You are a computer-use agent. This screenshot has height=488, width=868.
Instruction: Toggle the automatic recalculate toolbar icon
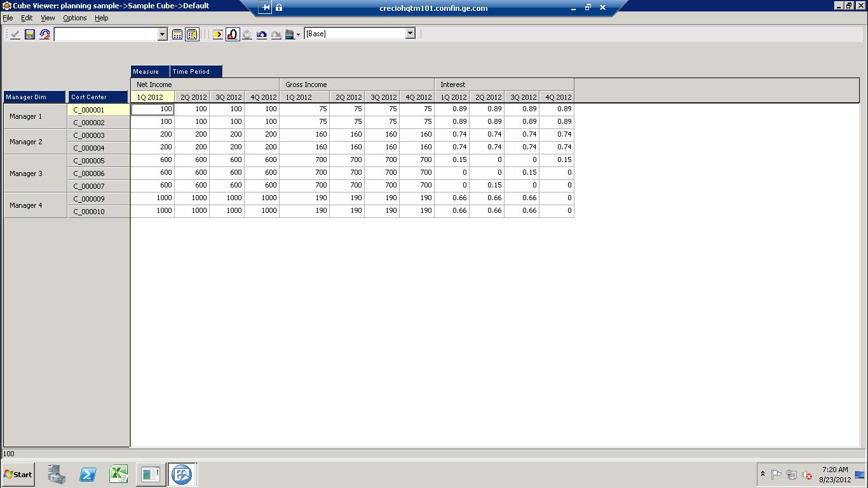pyautogui.click(x=192, y=34)
